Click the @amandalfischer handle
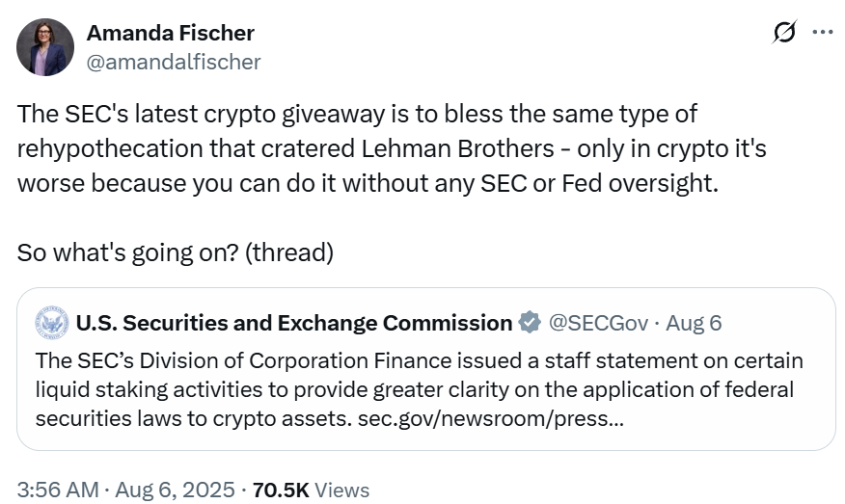This screenshot has width=845, height=504. 174,62
